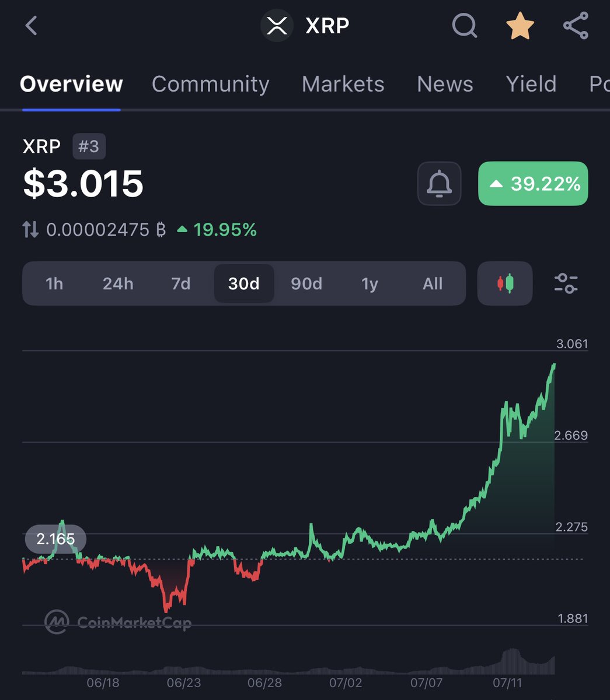The image size is (610, 700).
Task: Switch to candlestick chart view
Action: (505, 283)
